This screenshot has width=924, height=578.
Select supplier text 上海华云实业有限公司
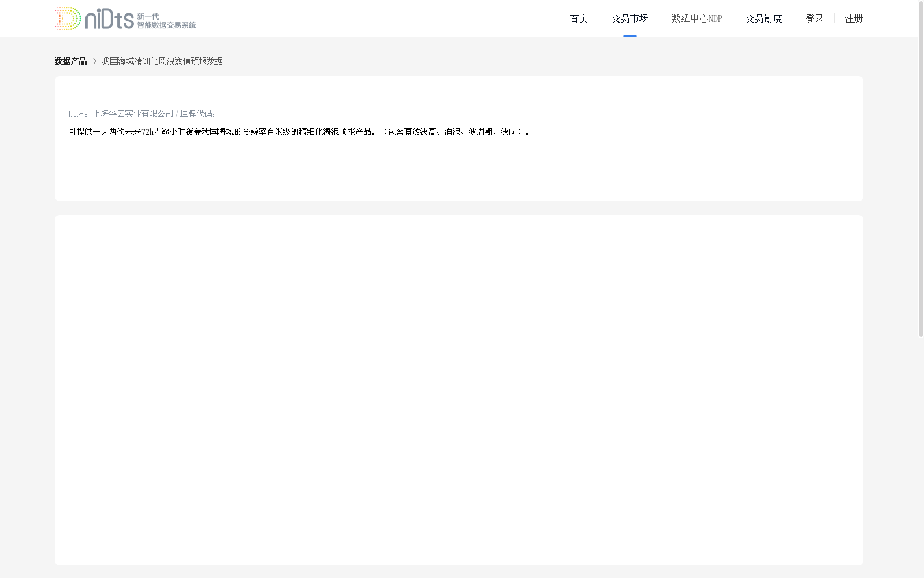[133, 114]
